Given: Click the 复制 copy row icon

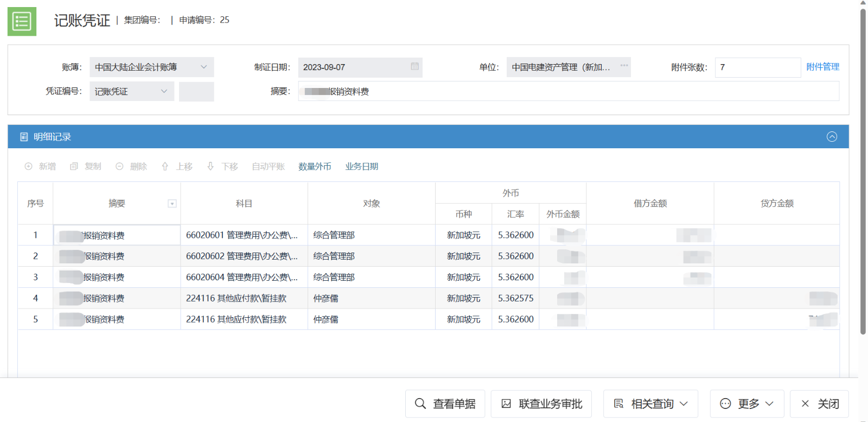Looking at the screenshot, I should (x=74, y=167).
